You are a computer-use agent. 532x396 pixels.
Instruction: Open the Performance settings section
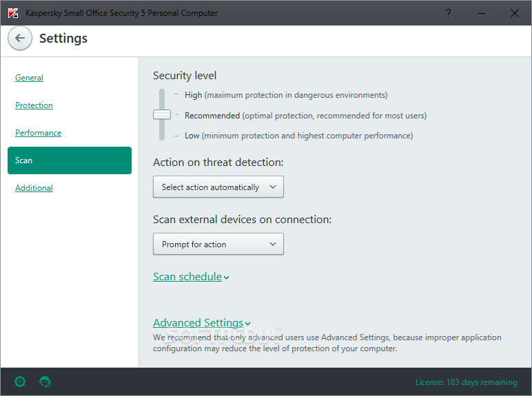39,132
